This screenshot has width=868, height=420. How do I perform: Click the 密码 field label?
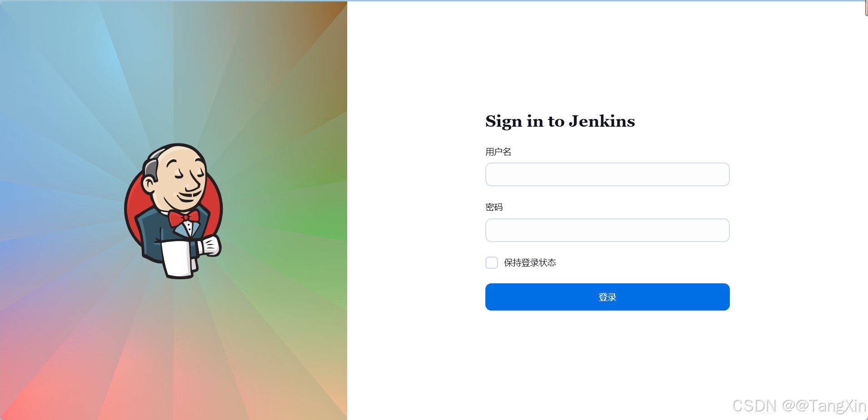(x=494, y=207)
